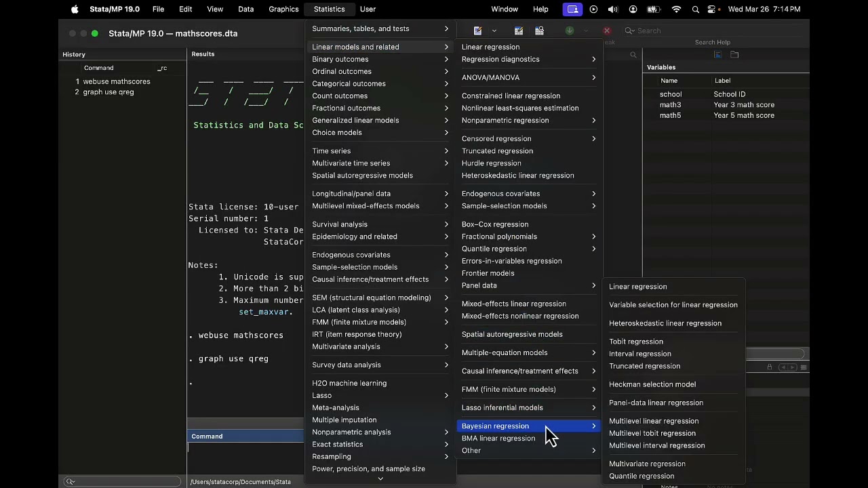Click the toolbar Search Help field

pyautogui.click(x=712, y=31)
